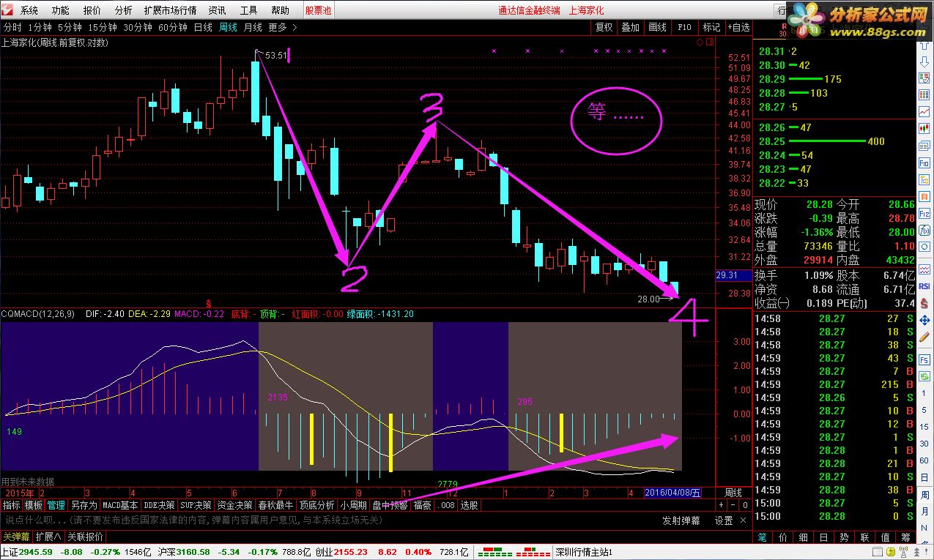Open the 功能 menu
Image resolution: width=934 pixels, height=560 pixels.
tap(61, 10)
